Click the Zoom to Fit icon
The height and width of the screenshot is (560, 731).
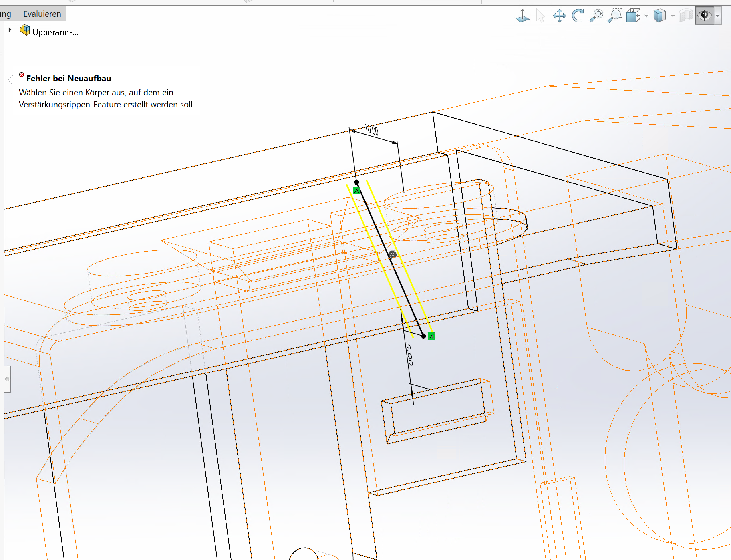[596, 16]
